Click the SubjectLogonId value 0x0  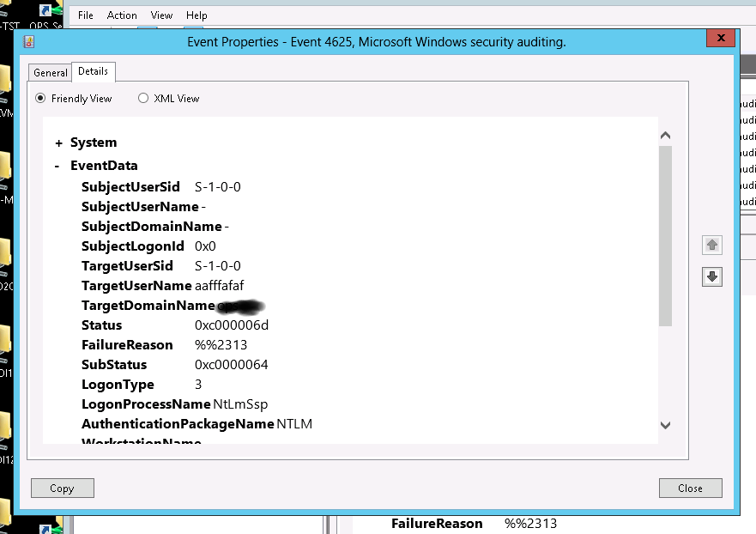205,246
